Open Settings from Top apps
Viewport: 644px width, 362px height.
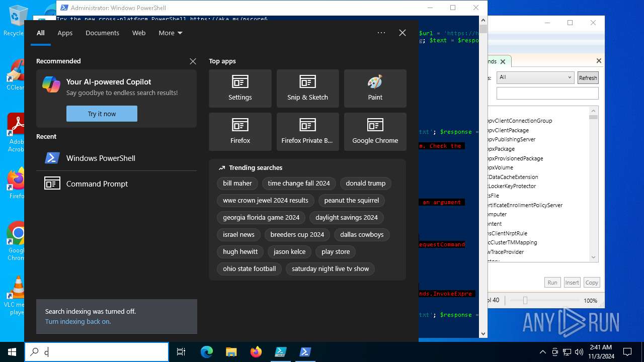[240, 88]
